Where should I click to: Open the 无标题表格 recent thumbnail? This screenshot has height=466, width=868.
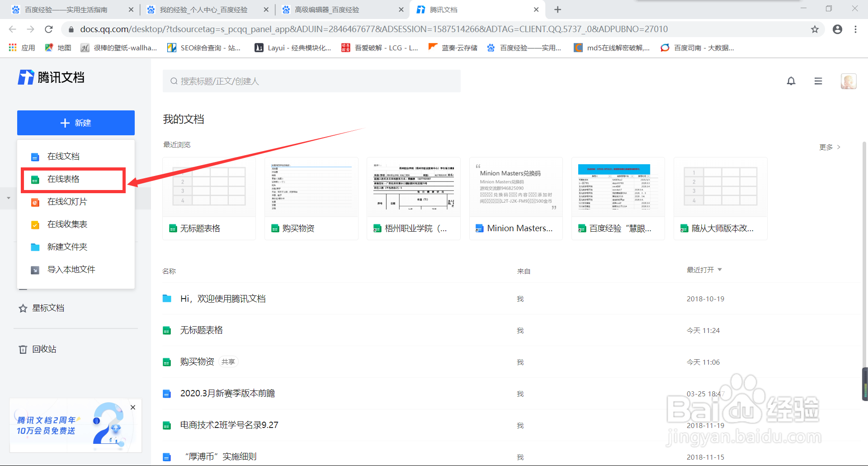(x=209, y=198)
